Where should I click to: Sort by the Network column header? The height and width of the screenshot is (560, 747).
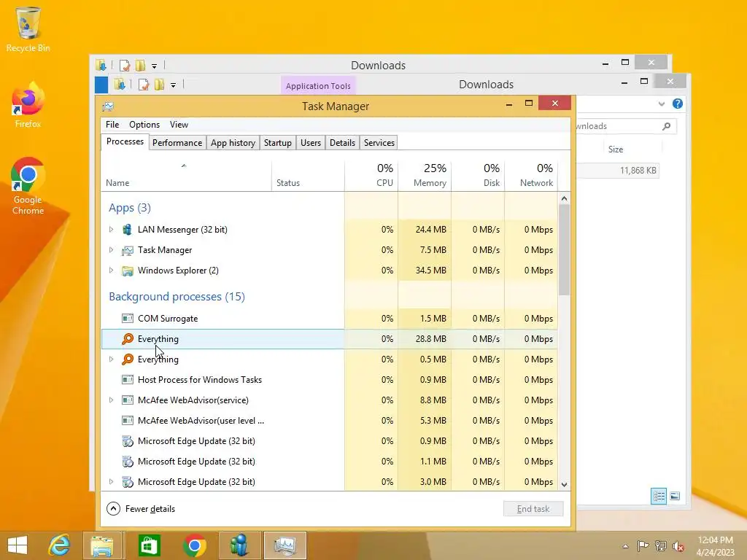[531, 176]
